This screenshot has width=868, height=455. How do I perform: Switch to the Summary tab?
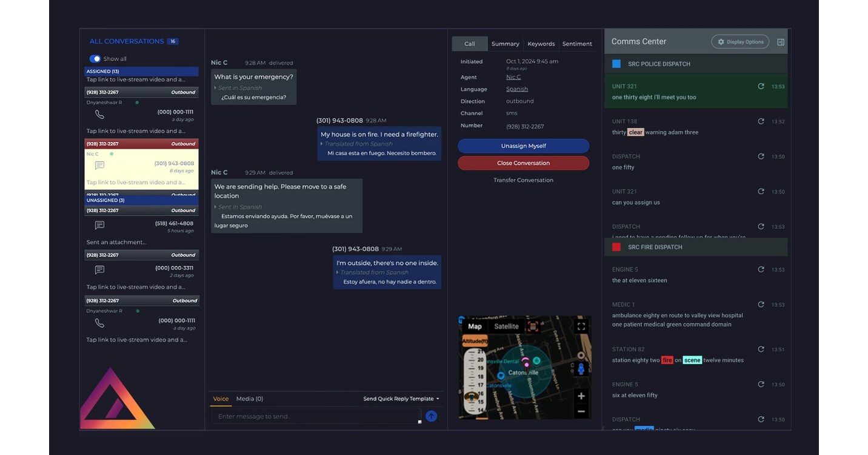point(505,44)
